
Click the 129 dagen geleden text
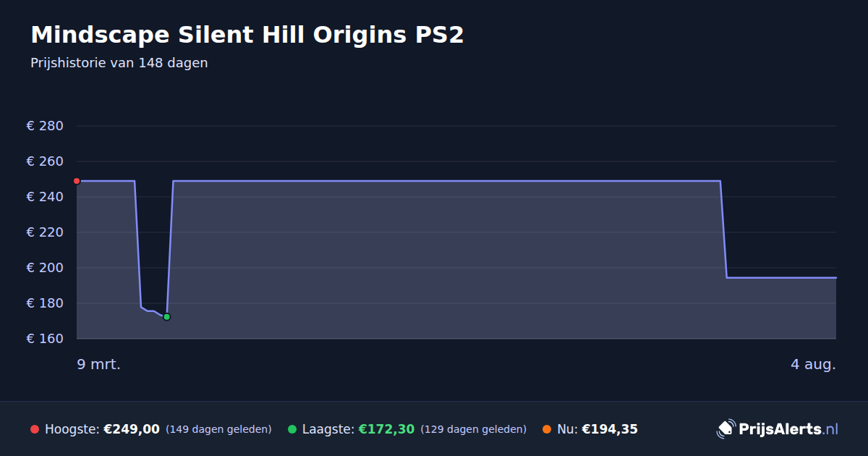point(474,429)
